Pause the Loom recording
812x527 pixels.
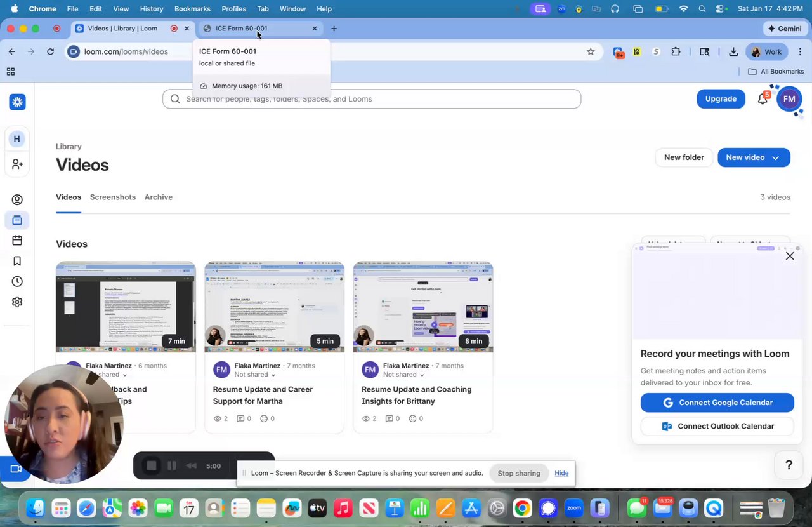171,466
